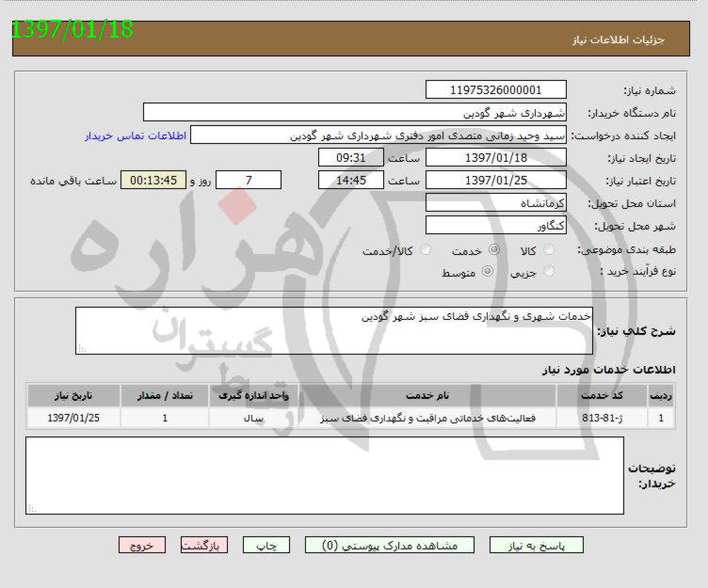Select the کالا radio button

tap(549, 249)
